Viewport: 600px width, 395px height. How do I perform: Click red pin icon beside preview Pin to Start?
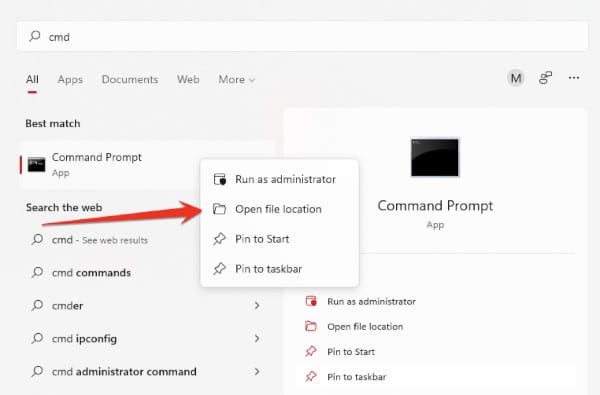(x=311, y=351)
